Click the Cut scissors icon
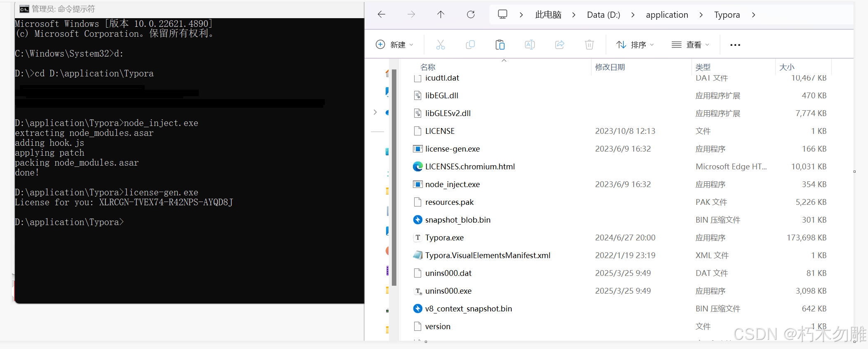 pyautogui.click(x=440, y=45)
